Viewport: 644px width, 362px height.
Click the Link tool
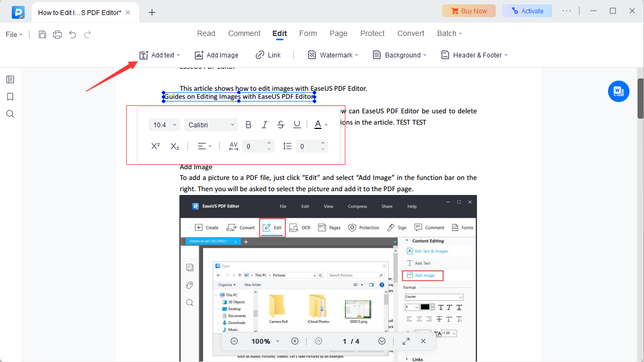point(268,55)
